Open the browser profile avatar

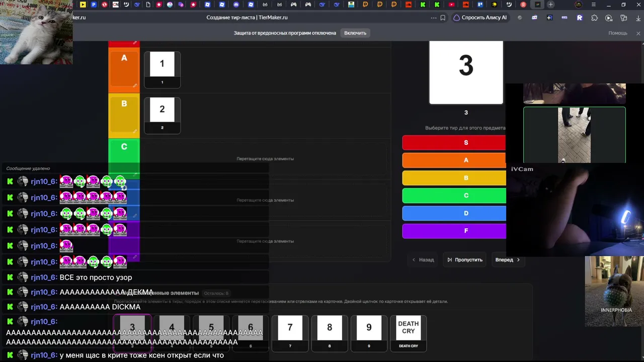click(579, 5)
